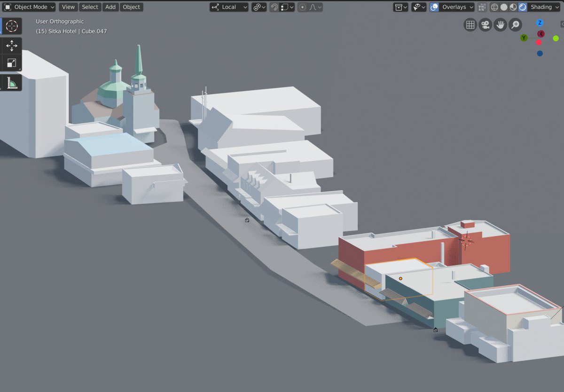Click the Transform Pivot Point icon

(x=258, y=7)
